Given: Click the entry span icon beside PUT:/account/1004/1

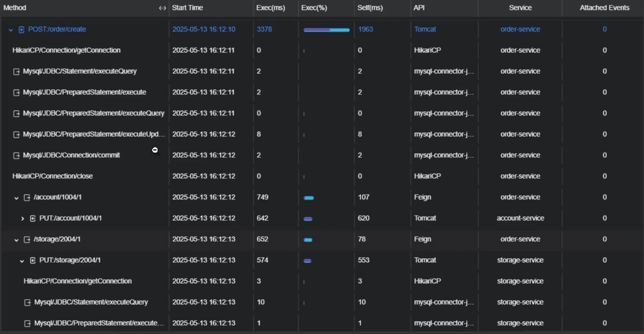Looking at the screenshot, I should (x=33, y=218).
